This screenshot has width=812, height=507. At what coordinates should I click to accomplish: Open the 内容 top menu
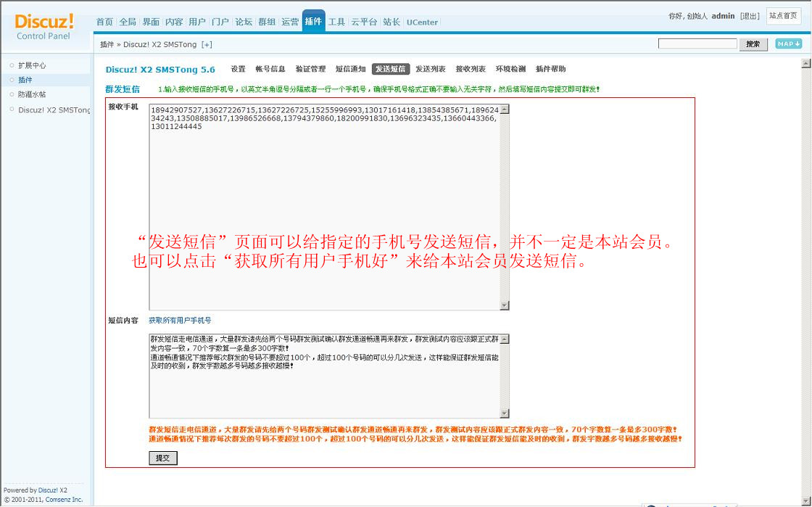tap(174, 22)
